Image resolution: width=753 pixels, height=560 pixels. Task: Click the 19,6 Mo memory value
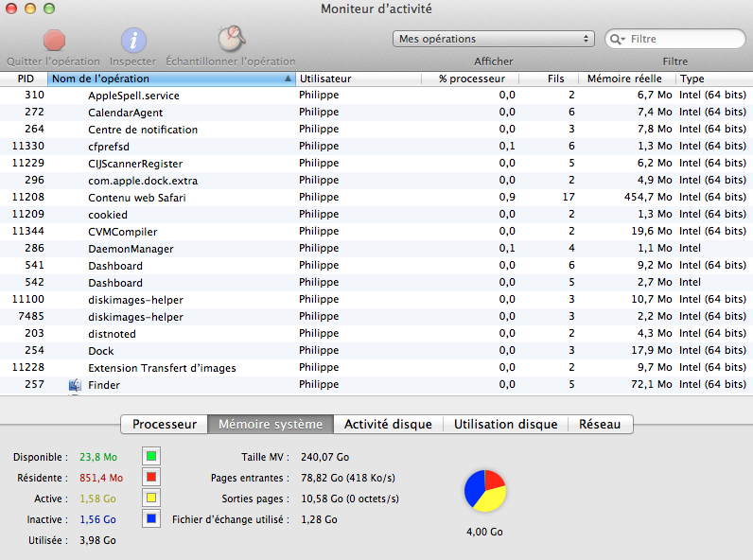coord(652,231)
